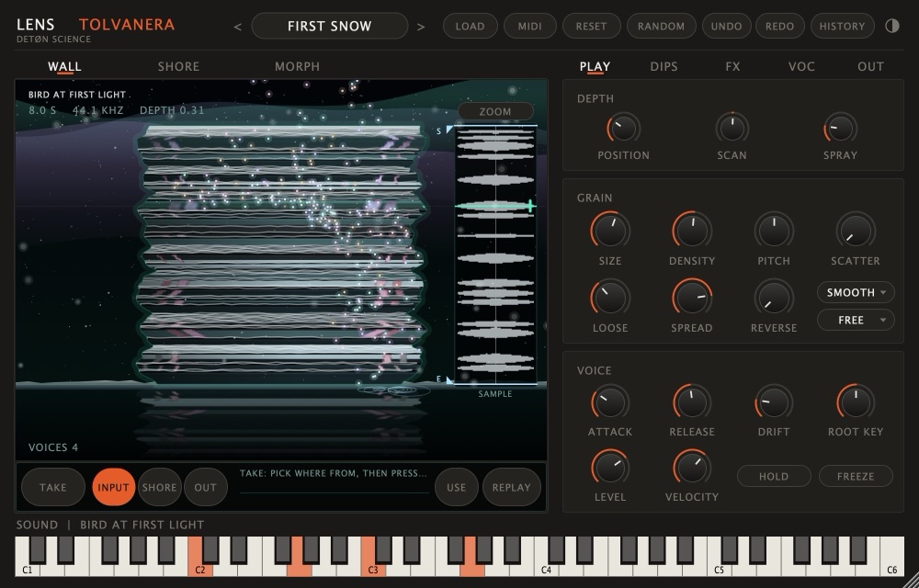Click the MIDI button
Image resolution: width=919 pixels, height=588 pixels.
tap(530, 27)
